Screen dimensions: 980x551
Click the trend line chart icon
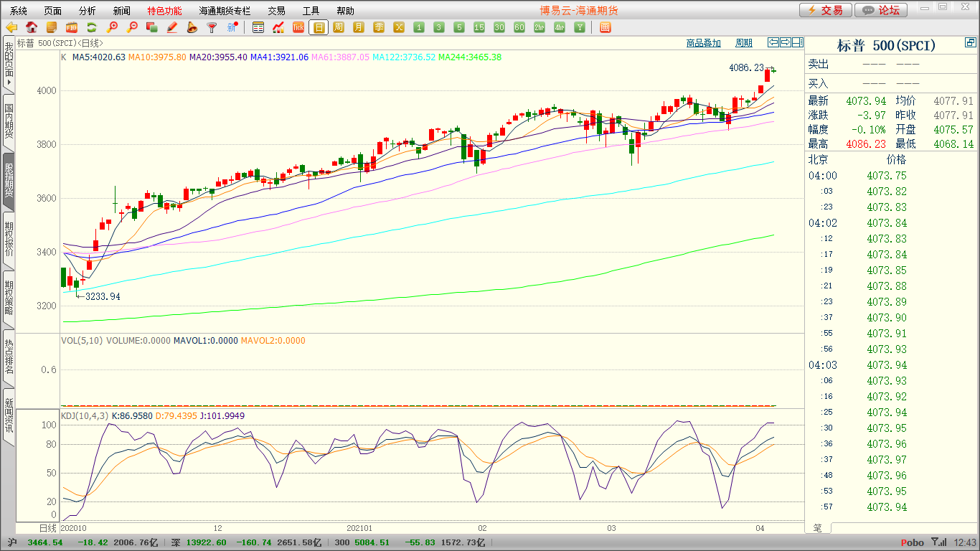278,28
